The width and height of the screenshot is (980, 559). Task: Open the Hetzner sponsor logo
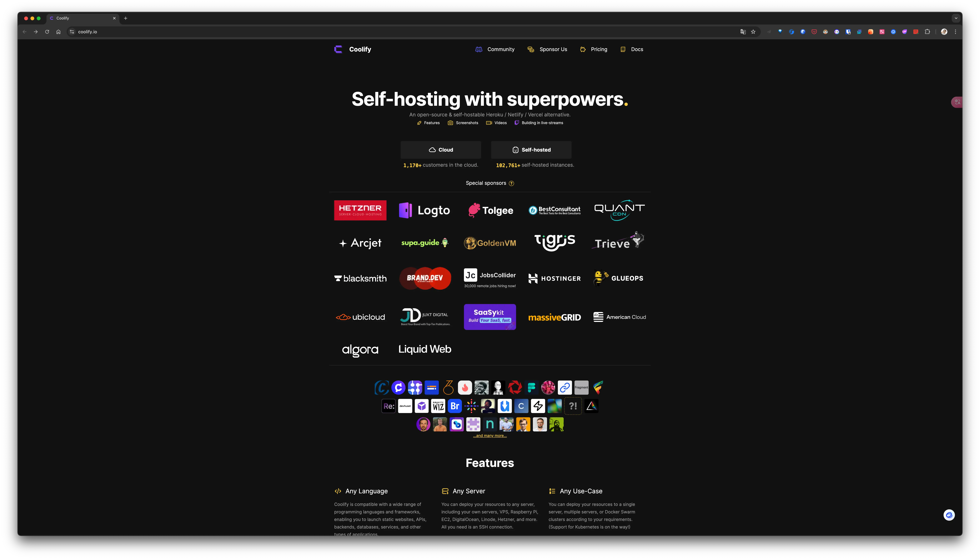(360, 210)
